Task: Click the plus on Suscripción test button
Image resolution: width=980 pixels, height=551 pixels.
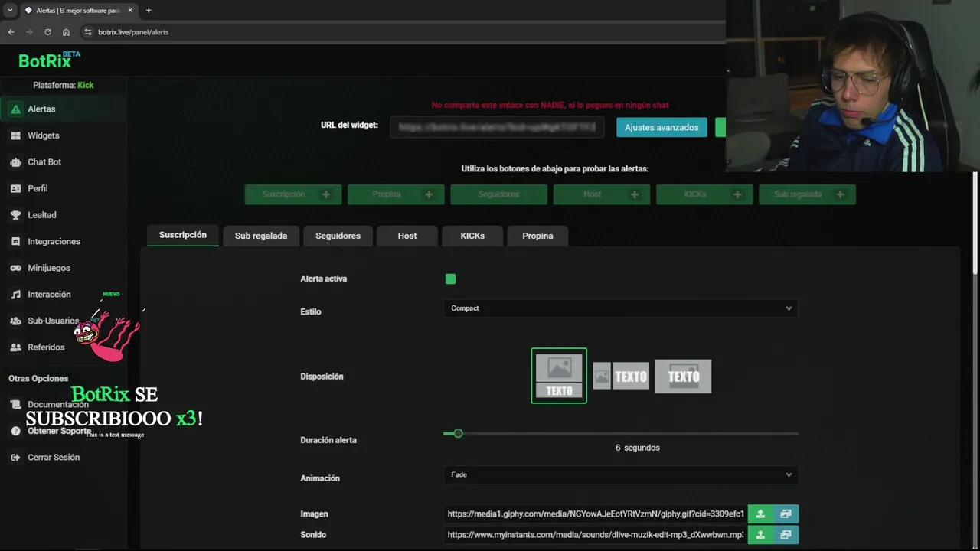Action: click(x=326, y=194)
